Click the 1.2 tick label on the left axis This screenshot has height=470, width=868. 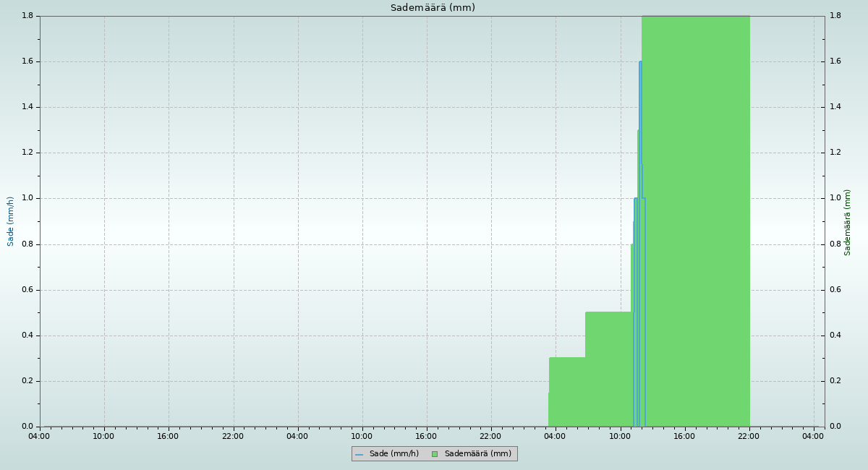27,153
